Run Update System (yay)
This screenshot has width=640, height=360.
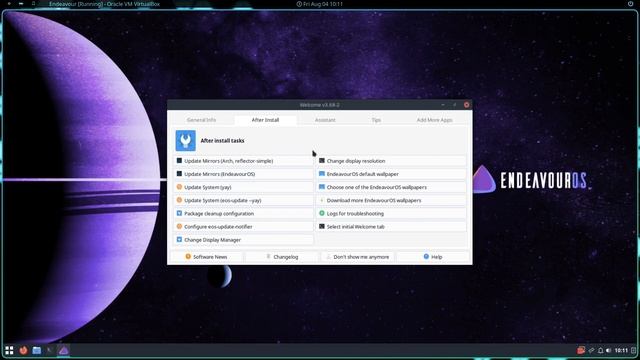tap(244, 187)
